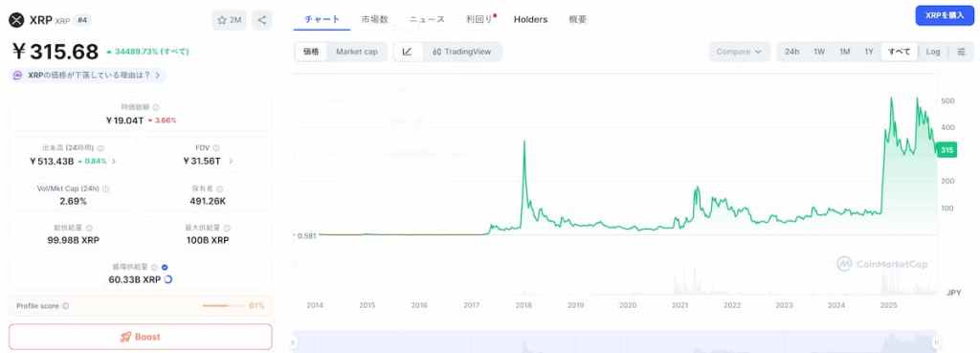Click the 2021 label on time axis
The width and height of the screenshot is (980, 353).
[x=680, y=305]
